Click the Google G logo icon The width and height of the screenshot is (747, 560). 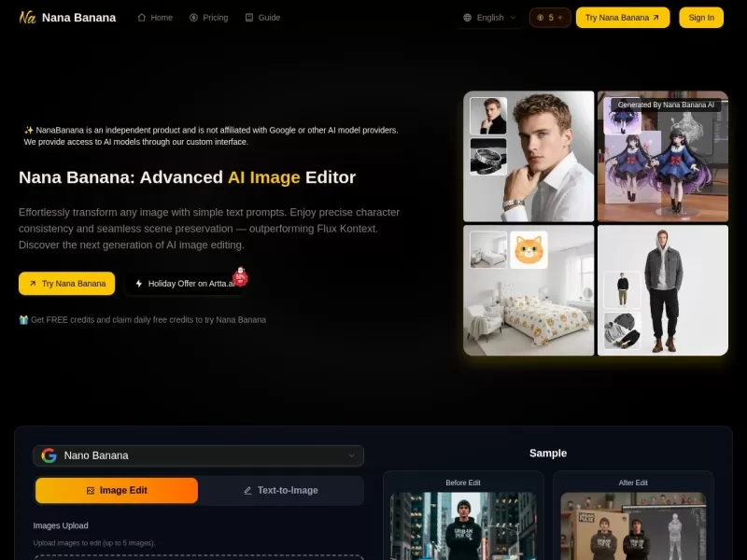pos(49,455)
